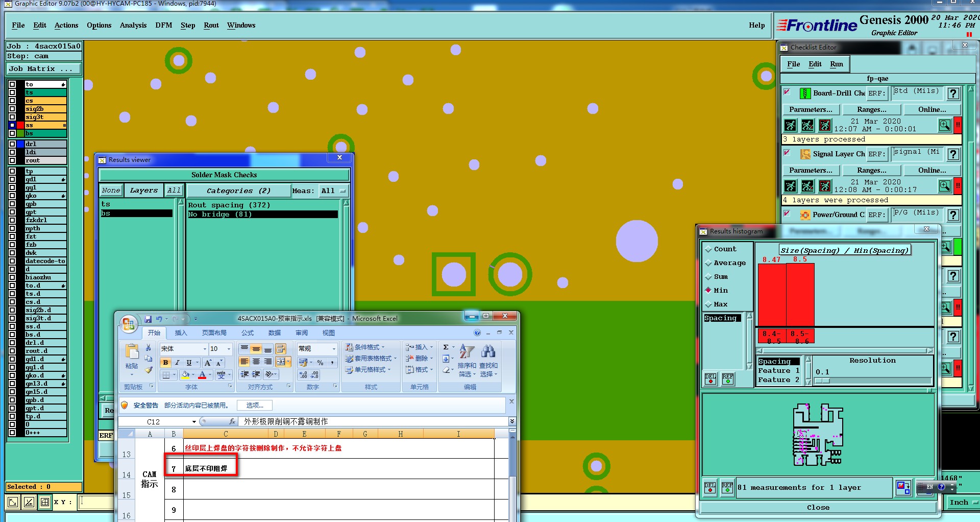Open the number format dropdown in Excel
980x522 pixels.
click(334, 349)
